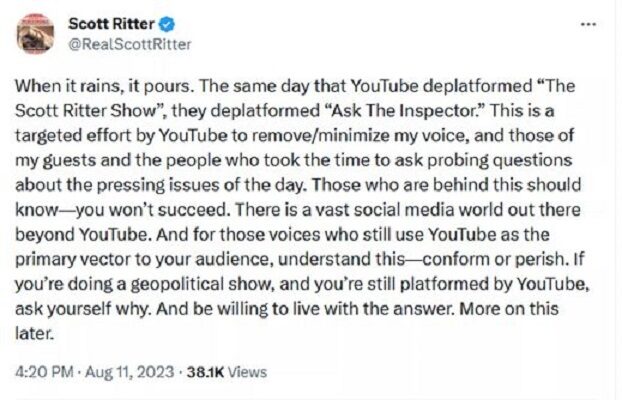Click the Scott Ritter display name
The image size is (622, 400).
[x=111, y=24]
